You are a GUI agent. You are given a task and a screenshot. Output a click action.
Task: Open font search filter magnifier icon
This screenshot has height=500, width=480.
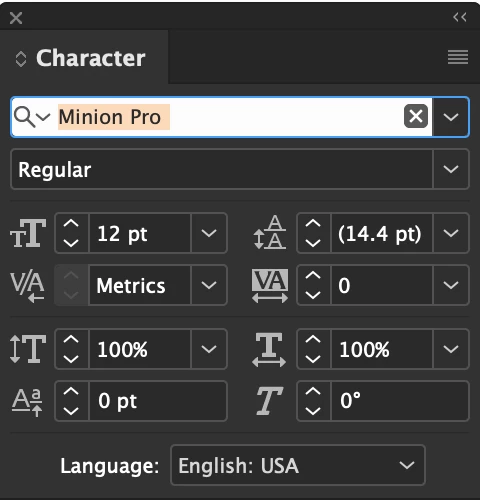click(x=32, y=117)
